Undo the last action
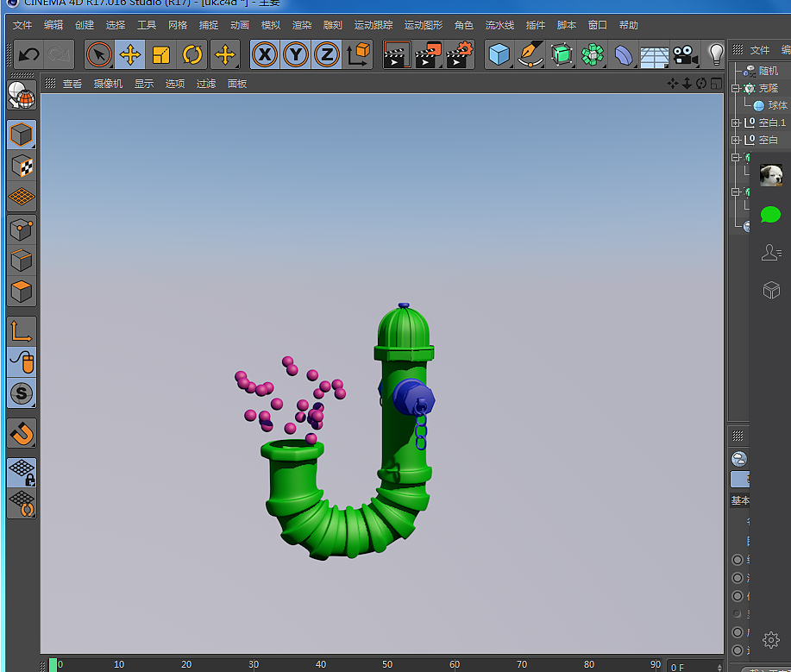Screen dimensions: 791x672 coord(29,54)
